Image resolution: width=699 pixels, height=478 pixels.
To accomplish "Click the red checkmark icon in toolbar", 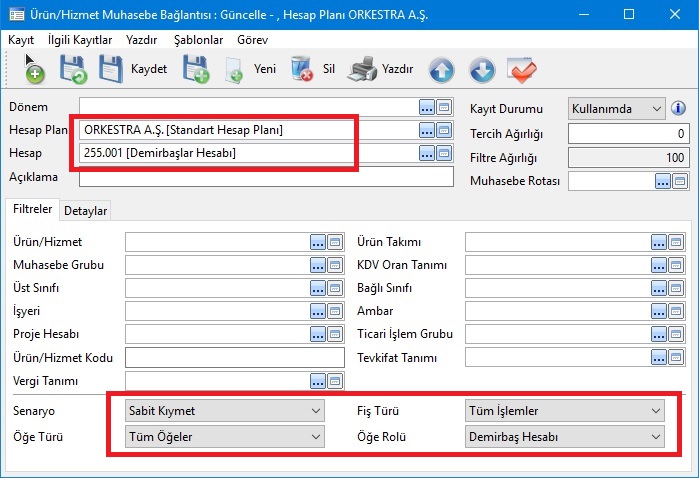I will (522, 70).
